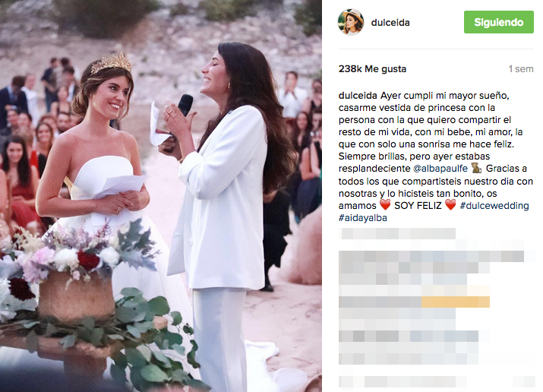Open the #aidayalba hashtag

(362, 218)
